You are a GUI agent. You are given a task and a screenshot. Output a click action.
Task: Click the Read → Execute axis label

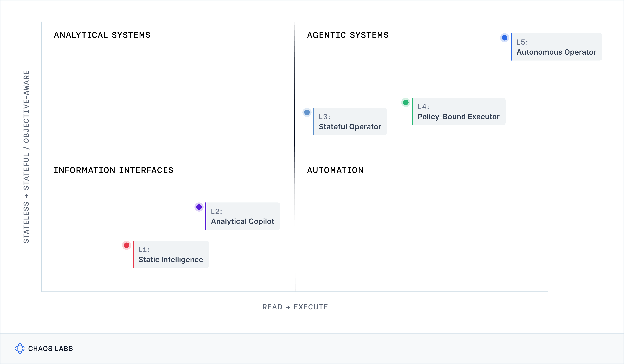pyautogui.click(x=295, y=307)
